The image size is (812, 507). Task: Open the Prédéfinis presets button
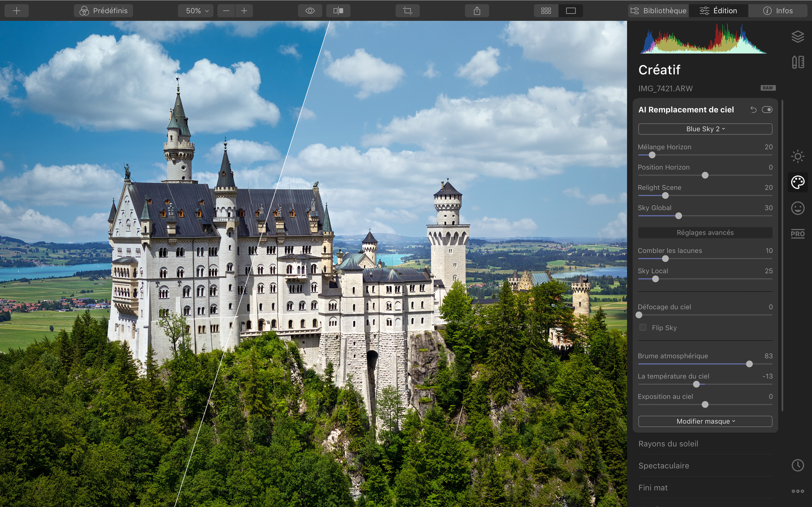click(103, 11)
